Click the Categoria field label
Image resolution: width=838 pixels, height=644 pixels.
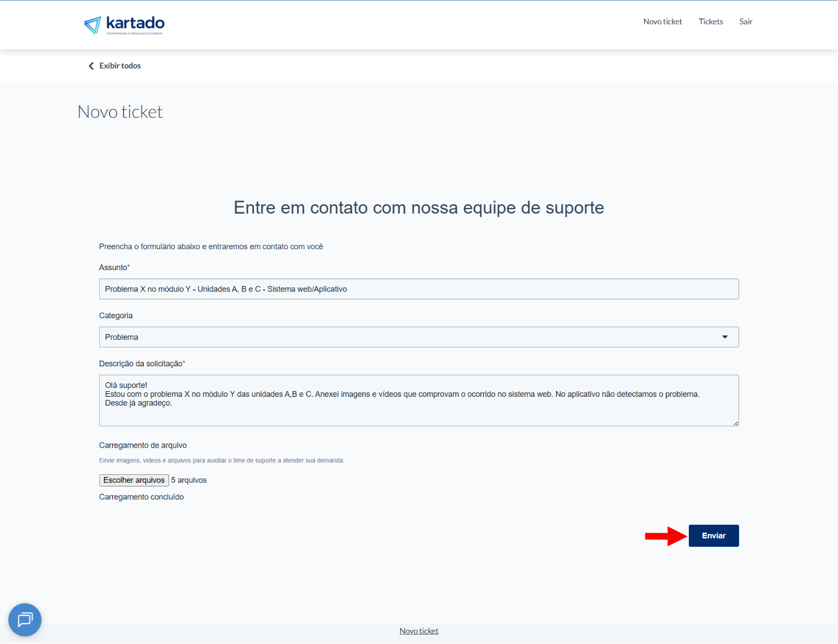tap(116, 316)
